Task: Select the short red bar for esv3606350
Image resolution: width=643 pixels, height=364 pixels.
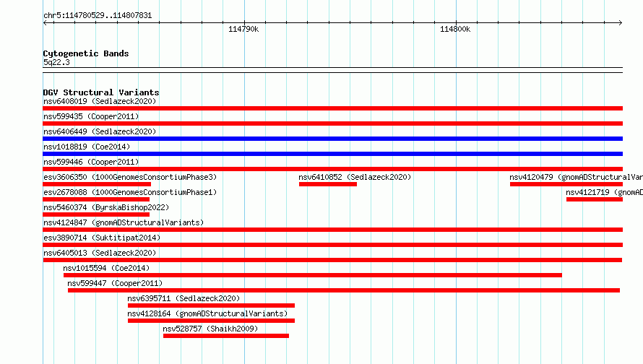Action: (x=97, y=184)
